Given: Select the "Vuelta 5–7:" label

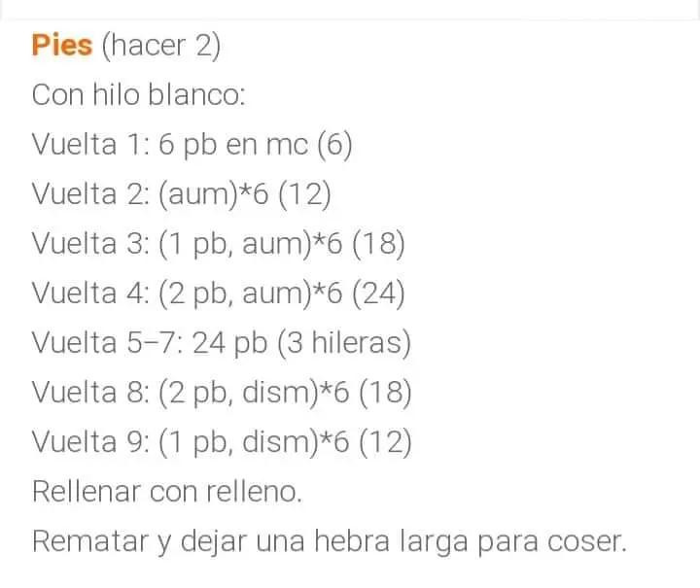Looking at the screenshot, I should click(x=106, y=343).
